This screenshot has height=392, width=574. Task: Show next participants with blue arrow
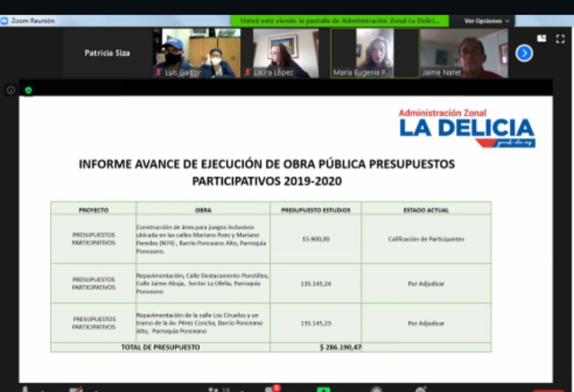pyautogui.click(x=524, y=53)
